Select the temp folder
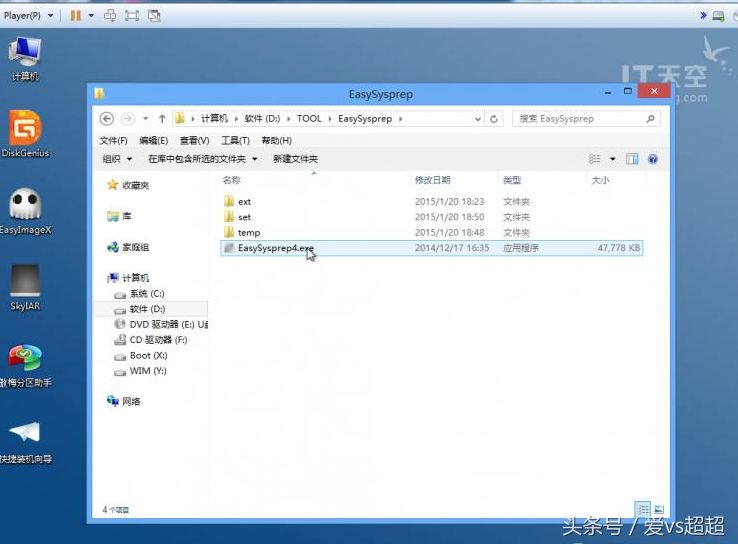The width and height of the screenshot is (738, 544). pyautogui.click(x=432, y=232)
